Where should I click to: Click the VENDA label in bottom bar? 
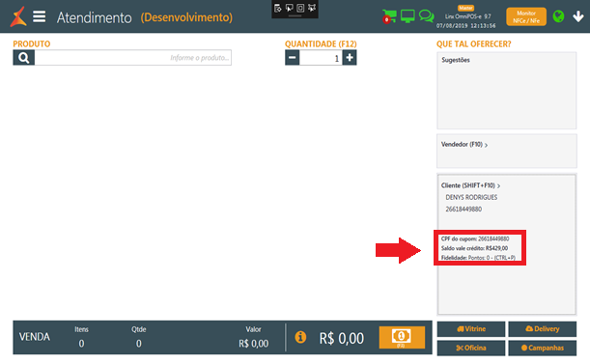(x=35, y=337)
